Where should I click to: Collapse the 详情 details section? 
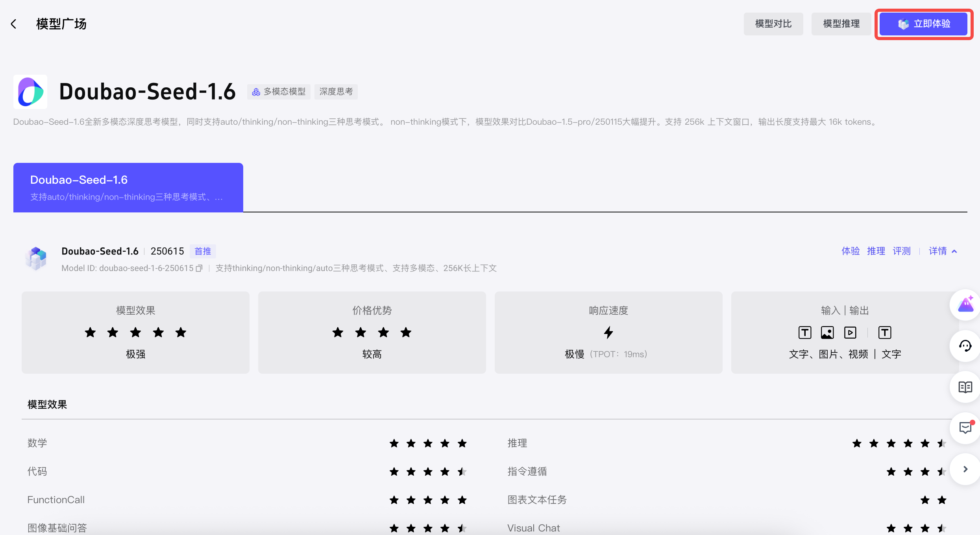coord(943,251)
